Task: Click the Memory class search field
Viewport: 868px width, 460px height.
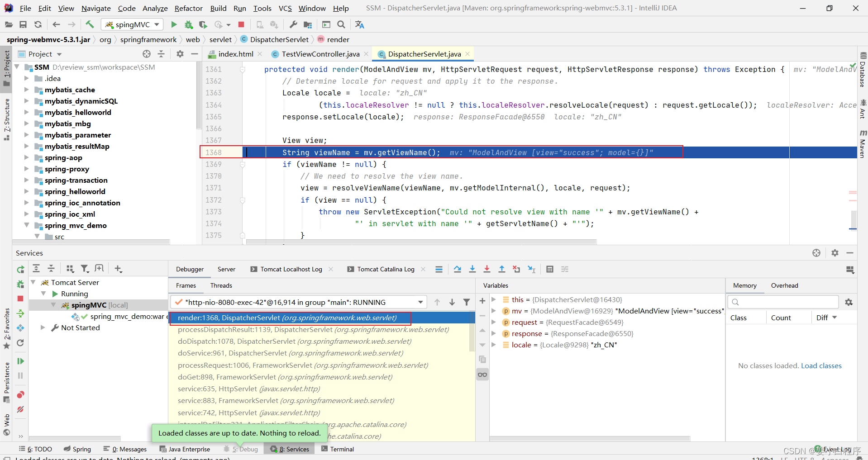Action: click(x=787, y=302)
